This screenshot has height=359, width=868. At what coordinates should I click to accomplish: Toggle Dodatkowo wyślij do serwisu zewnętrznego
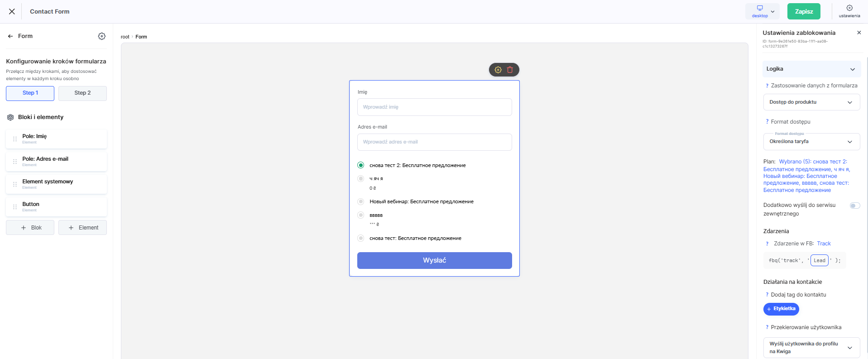pyautogui.click(x=854, y=206)
